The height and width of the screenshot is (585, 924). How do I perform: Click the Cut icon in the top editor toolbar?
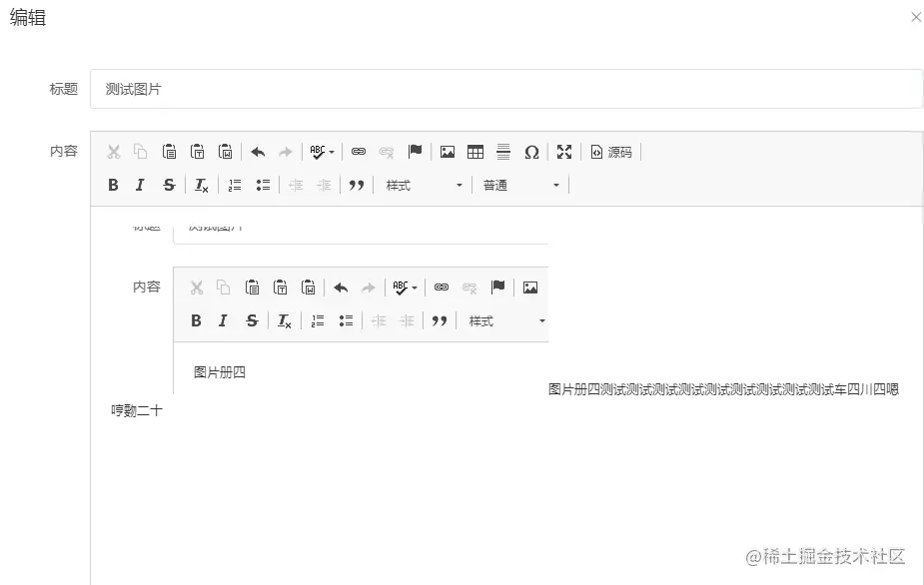click(114, 152)
